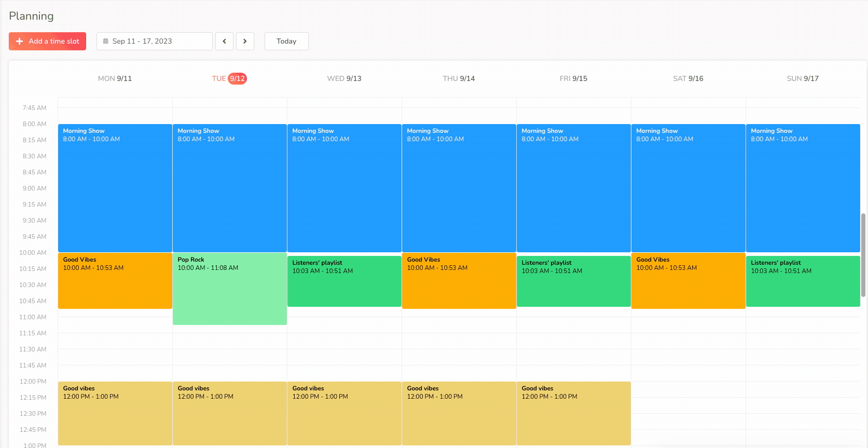This screenshot has height=448, width=868.
Task: Open Wednesday's Listeners' playlist slot
Action: [x=345, y=281]
